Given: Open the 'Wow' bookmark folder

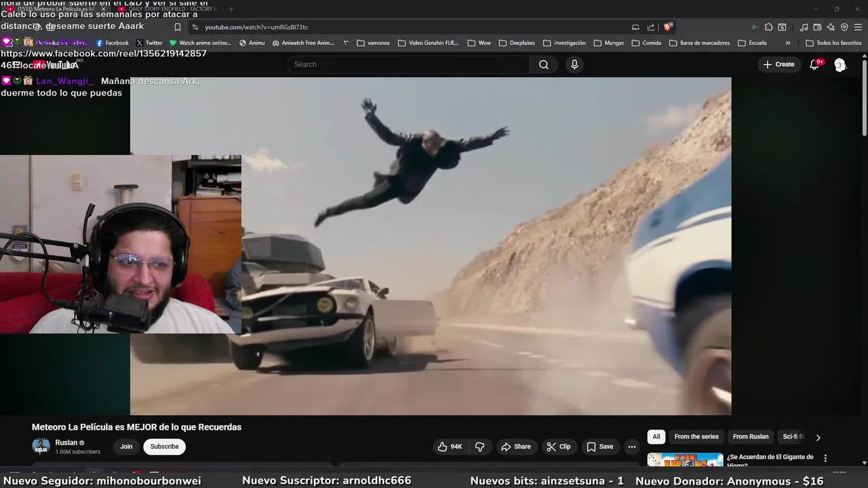Looking at the screenshot, I should 479,43.
